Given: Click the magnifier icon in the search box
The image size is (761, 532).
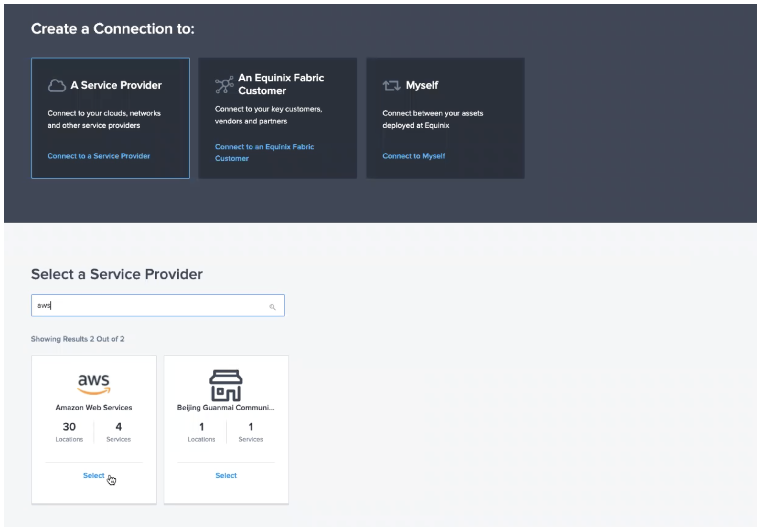Looking at the screenshot, I should click(x=273, y=307).
